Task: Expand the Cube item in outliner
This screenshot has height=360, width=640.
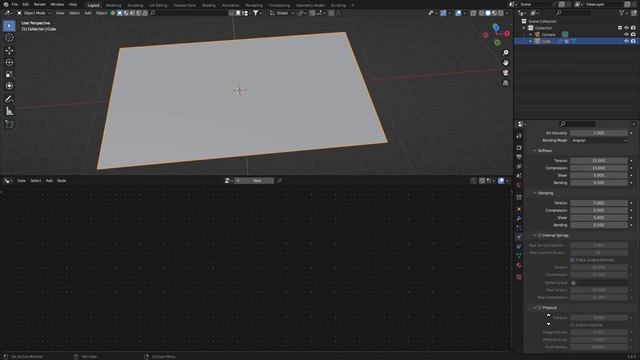Action: 531,41
